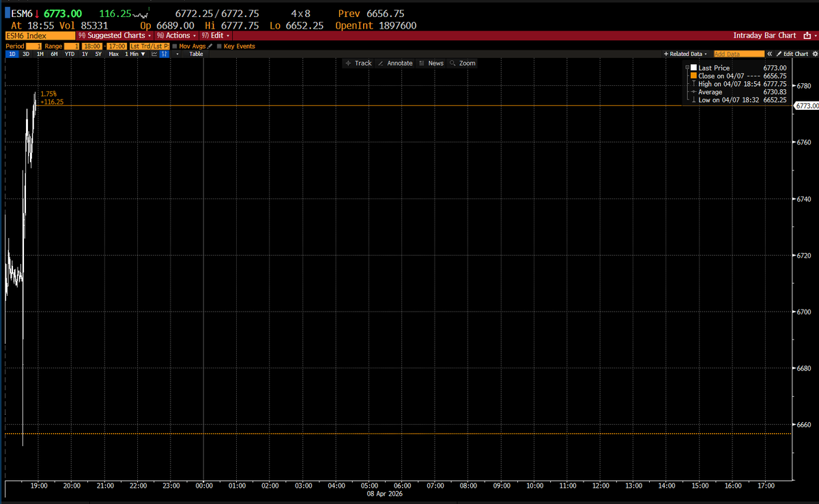
Task: Open the export/share icon beside Intraday Bar Chart
Action: (807, 35)
